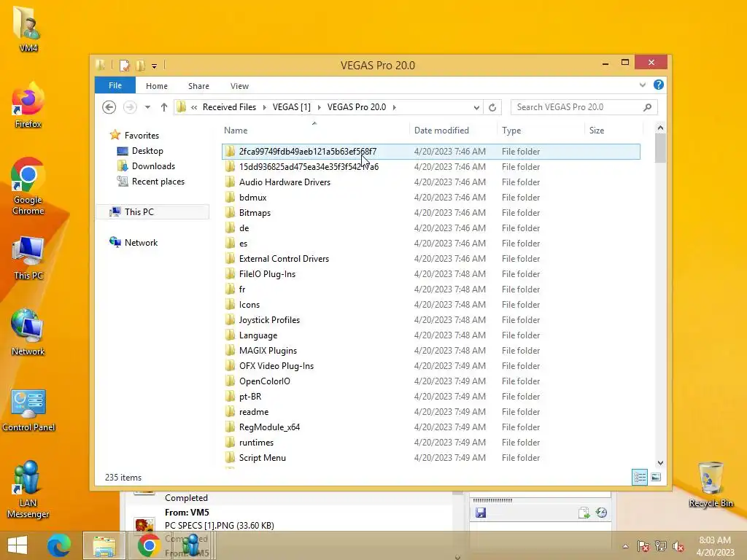Click the New folder quick access icon
The height and width of the screenshot is (560, 747).
[x=141, y=65]
